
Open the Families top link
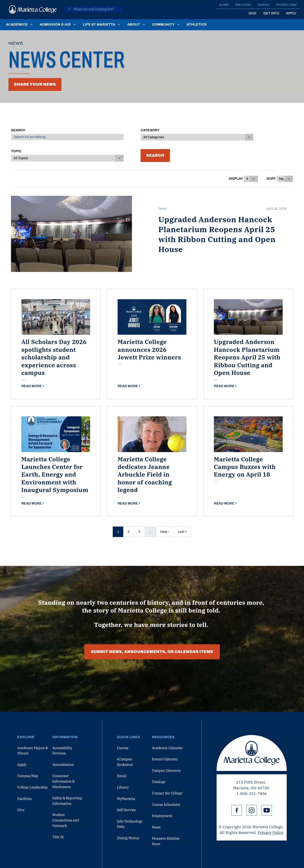click(x=263, y=5)
